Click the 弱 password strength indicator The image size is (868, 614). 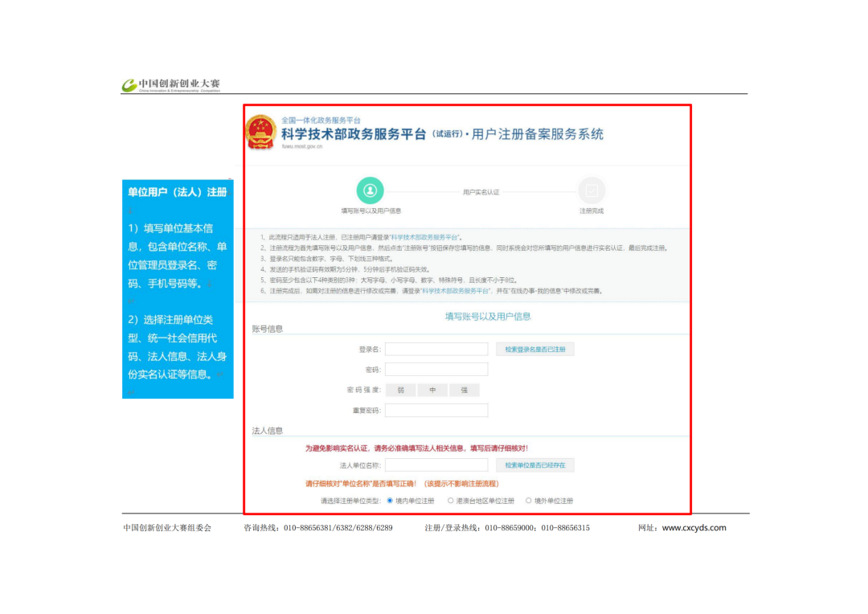pyautogui.click(x=401, y=391)
